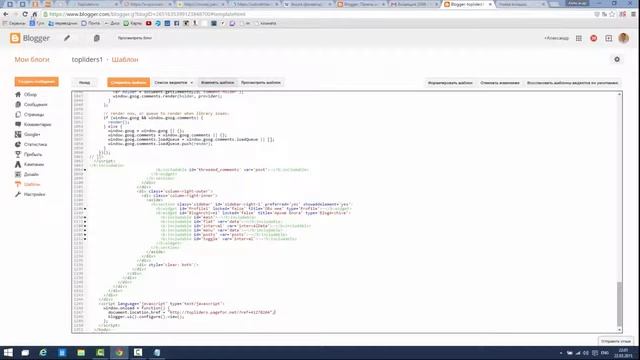This screenshot has height=360, width=640.
Task: Open the Диск bookmark
Action: point(112,23)
